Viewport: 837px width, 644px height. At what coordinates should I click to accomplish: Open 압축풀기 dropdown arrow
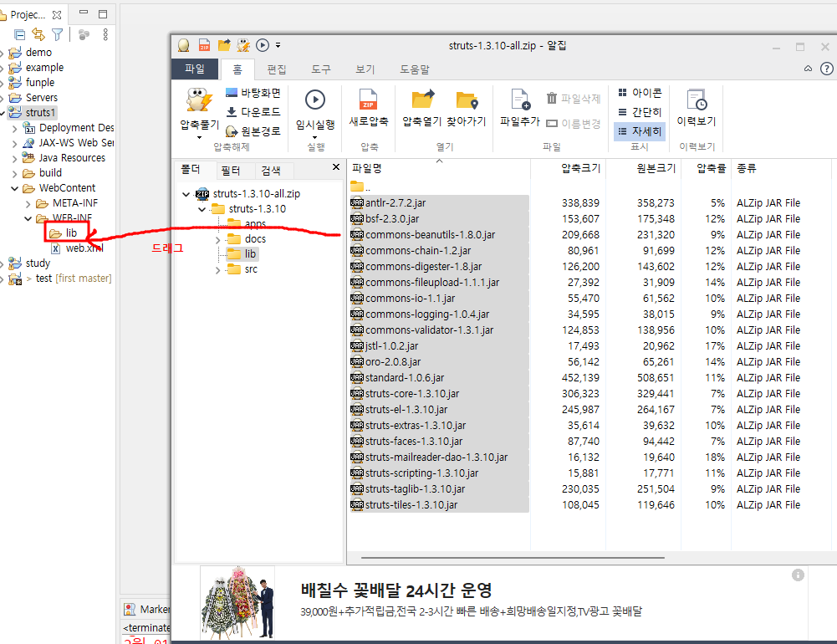pos(199,138)
